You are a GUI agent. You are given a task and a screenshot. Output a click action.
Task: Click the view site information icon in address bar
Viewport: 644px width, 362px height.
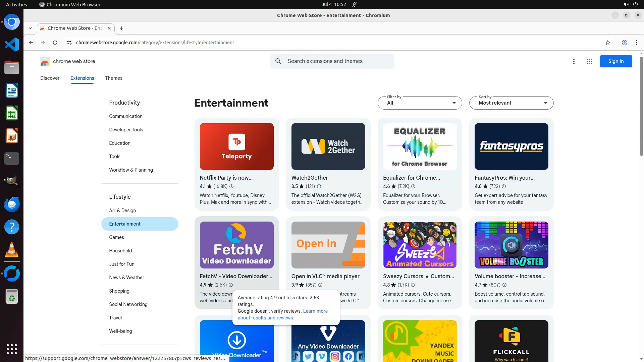pyautogui.click(x=69, y=43)
